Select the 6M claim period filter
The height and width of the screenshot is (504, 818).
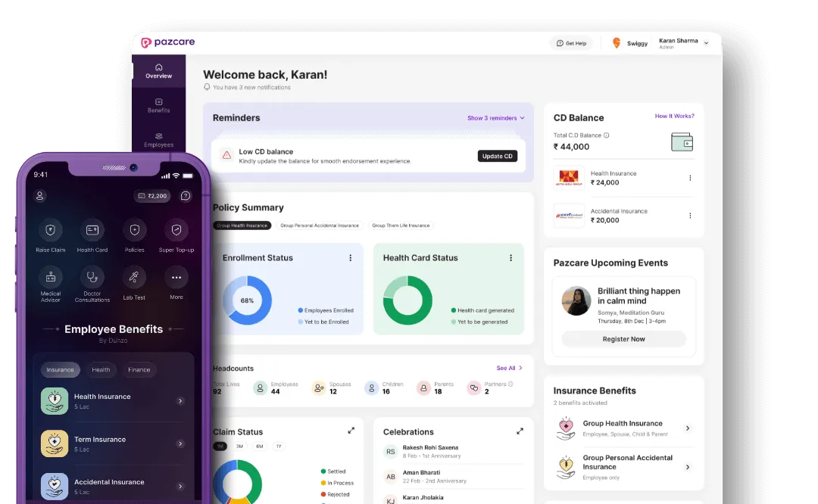(259, 446)
